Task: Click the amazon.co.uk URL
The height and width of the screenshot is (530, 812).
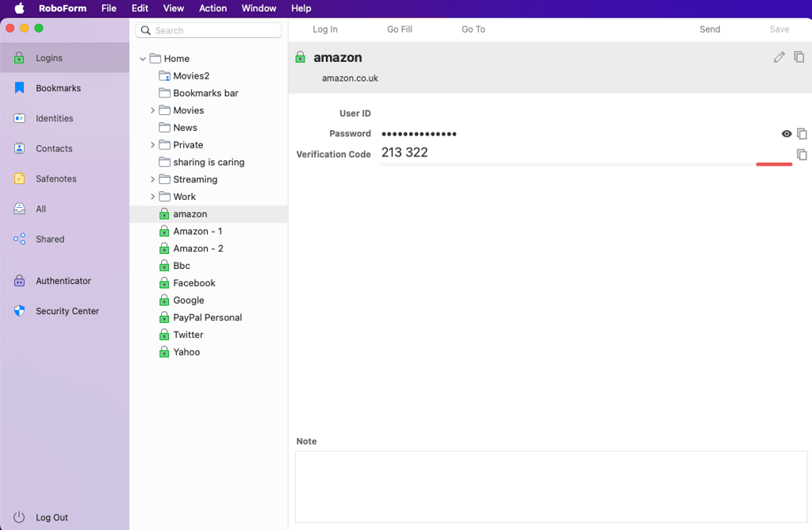Action: click(x=350, y=79)
